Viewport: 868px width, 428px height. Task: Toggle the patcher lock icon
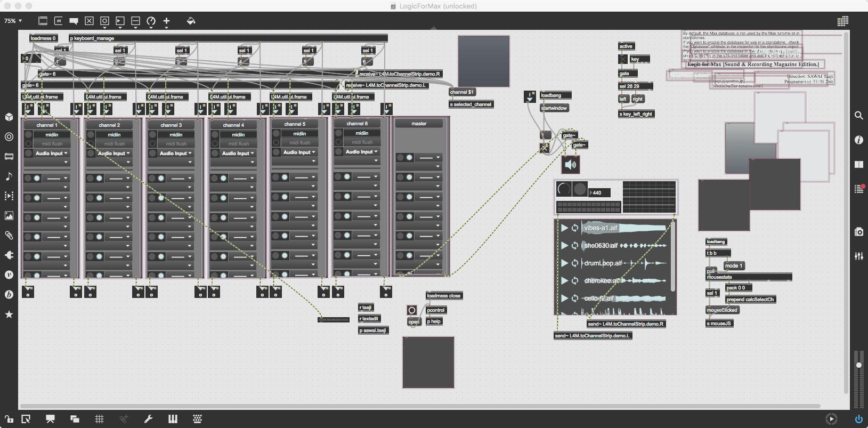(9, 419)
